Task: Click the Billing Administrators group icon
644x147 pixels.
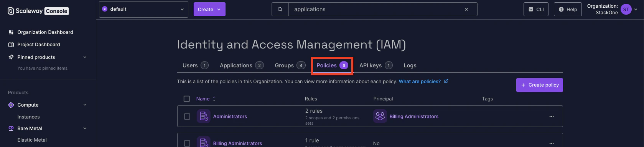Action: 380,116
